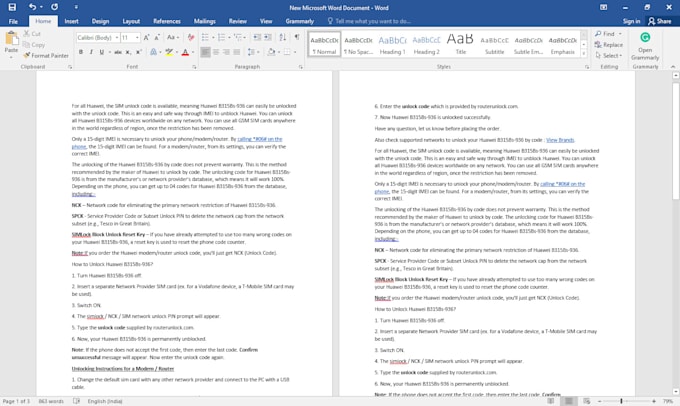Redo the last action
The image size is (680, 406).
54,7
